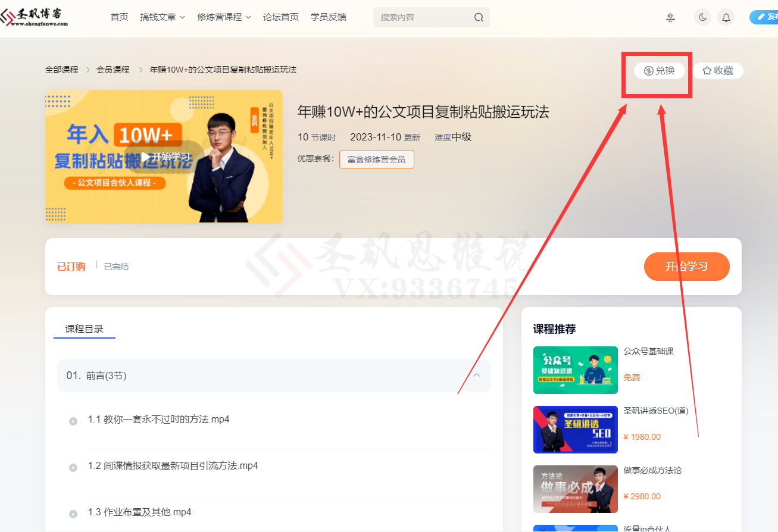Click the 圣矾讲透SEO(道) course title

point(656,411)
